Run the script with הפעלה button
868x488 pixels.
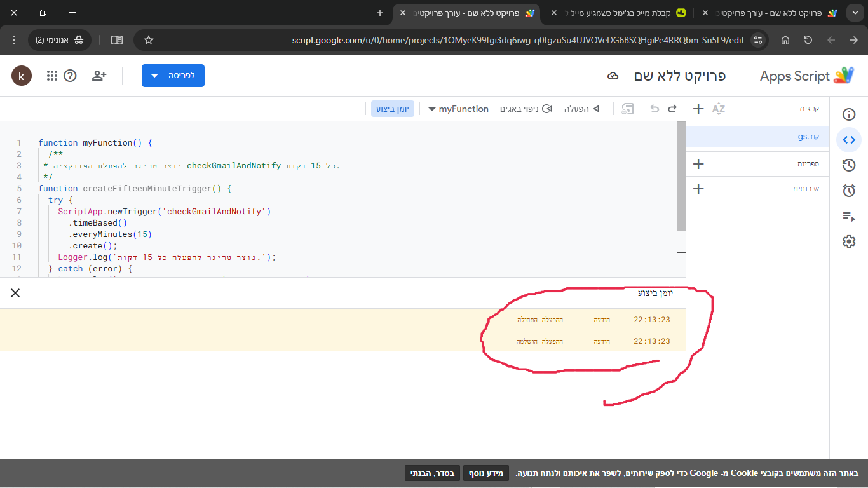click(582, 109)
